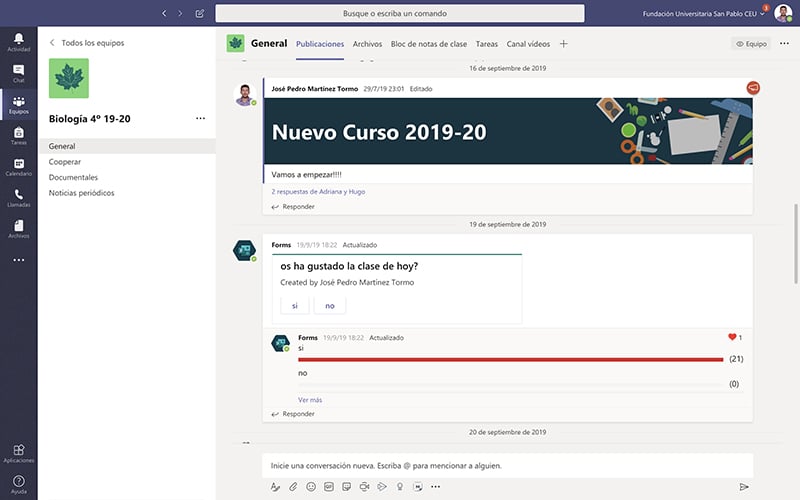Click the send message arrow icon

[744, 487]
